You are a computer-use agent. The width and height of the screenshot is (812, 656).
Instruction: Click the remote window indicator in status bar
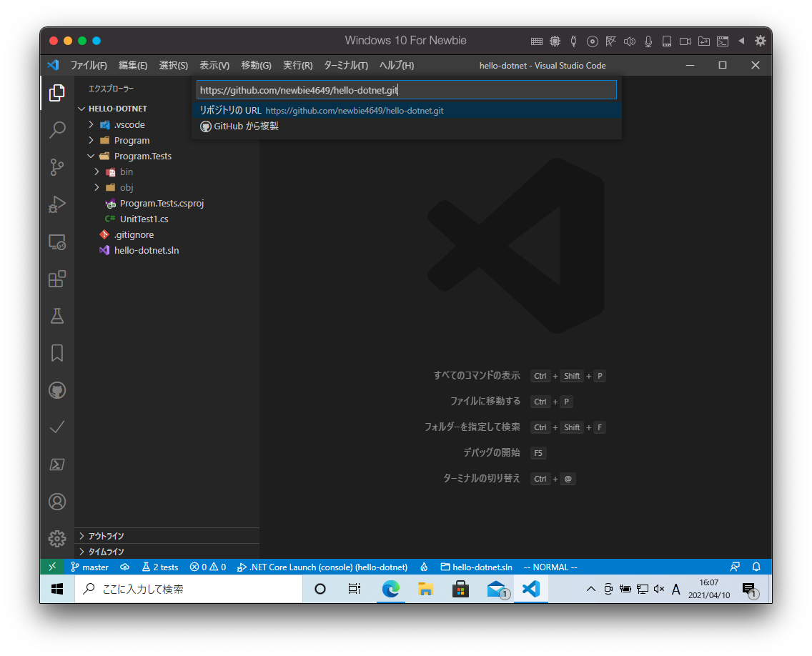click(52, 567)
